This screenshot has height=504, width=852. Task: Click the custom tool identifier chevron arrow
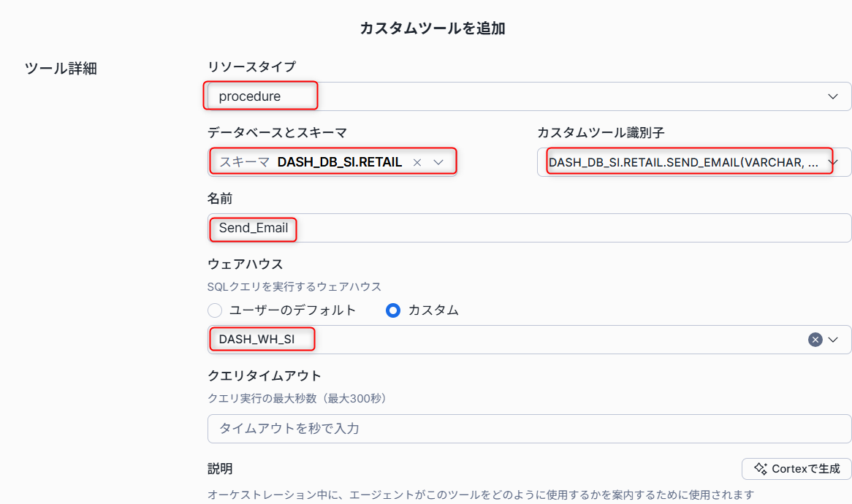pyautogui.click(x=832, y=162)
